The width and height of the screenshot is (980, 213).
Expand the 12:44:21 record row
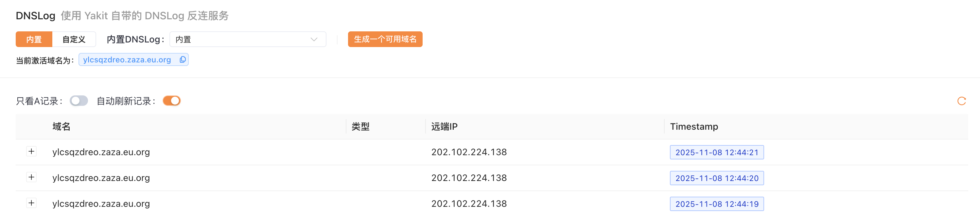tap(31, 152)
